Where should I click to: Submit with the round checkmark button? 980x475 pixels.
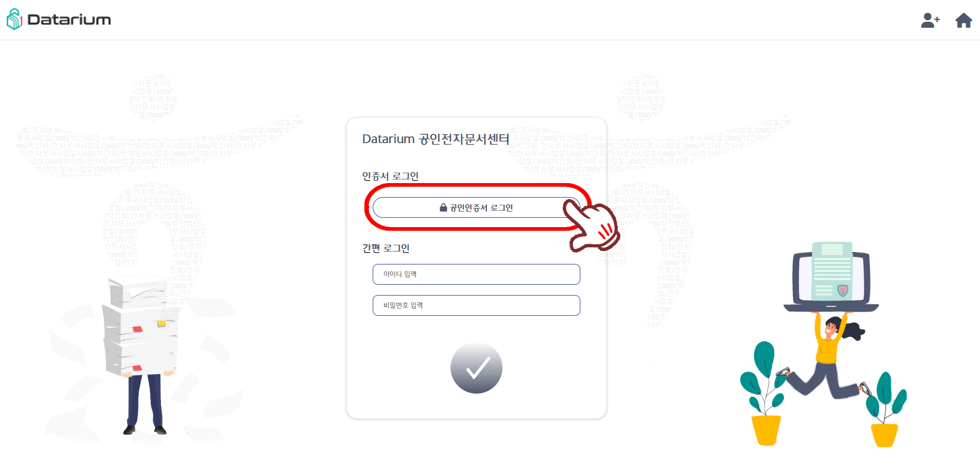tap(476, 368)
